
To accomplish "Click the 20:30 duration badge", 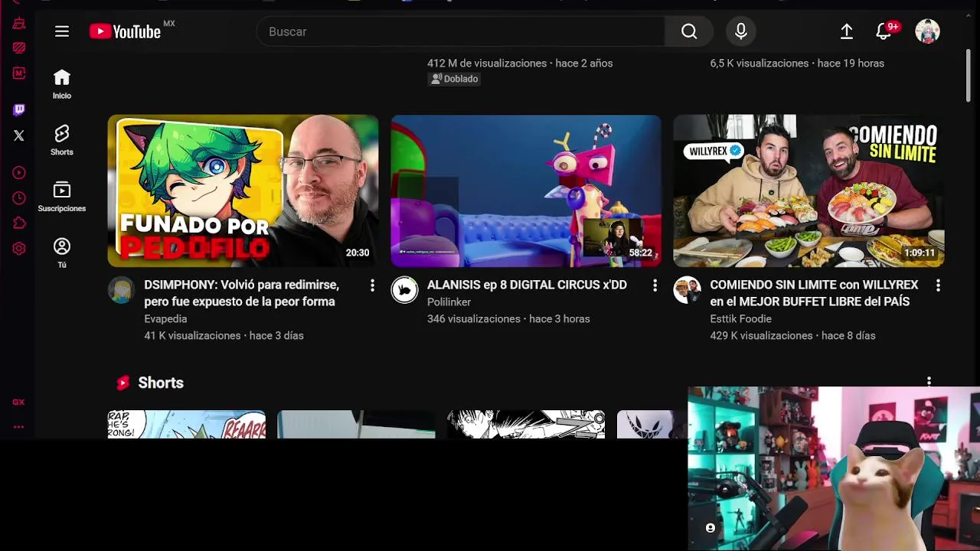I will [x=358, y=253].
